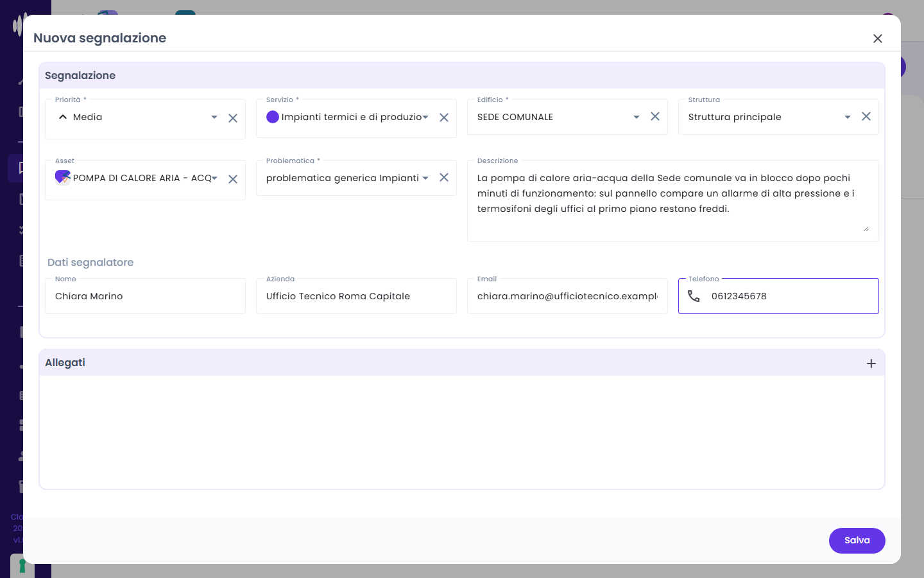Click the Dati segnalatore heading
Image resolution: width=924 pixels, height=578 pixels.
tap(90, 262)
